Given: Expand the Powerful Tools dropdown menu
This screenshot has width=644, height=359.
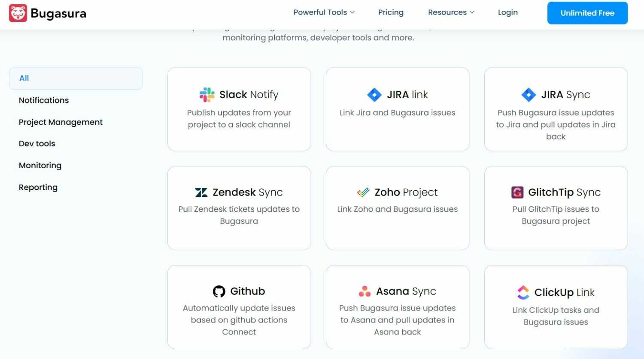Looking at the screenshot, I should [324, 12].
